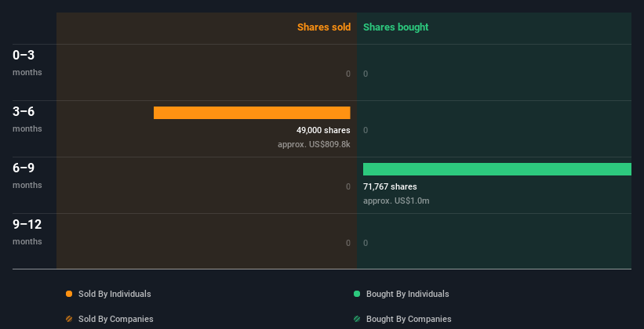Viewport: 644px width, 329px height.
Task: Click the 0–3 months row label
Action: point(27,63)
